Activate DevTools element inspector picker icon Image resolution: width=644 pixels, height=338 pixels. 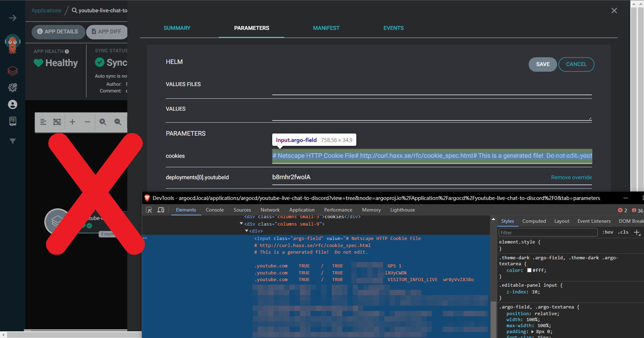coord(149,210)
